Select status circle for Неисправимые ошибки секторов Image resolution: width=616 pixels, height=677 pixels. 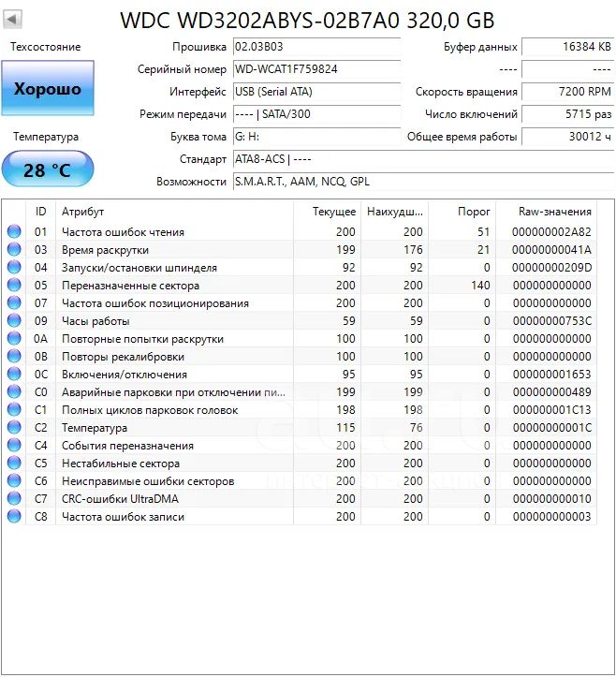[x=14, y=480]
